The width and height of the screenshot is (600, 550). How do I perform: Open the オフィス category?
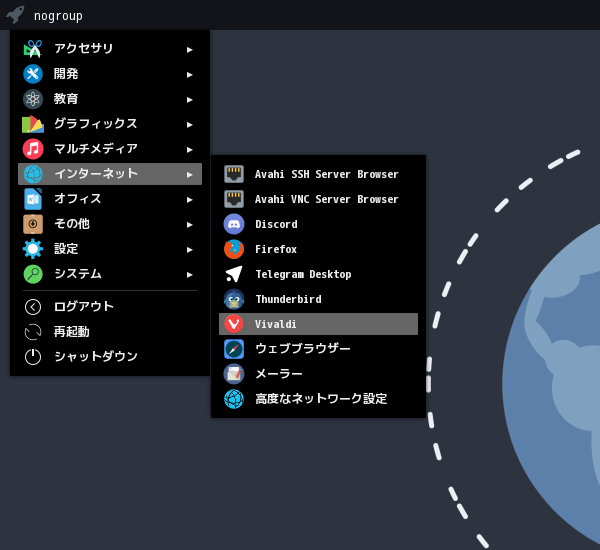(x=110, y=199)
